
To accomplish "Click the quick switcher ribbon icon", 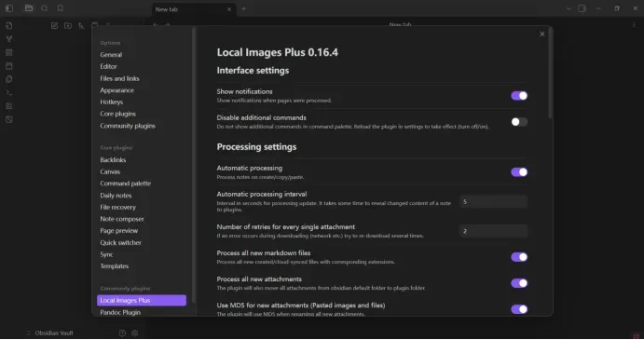I will pos(9,26).
